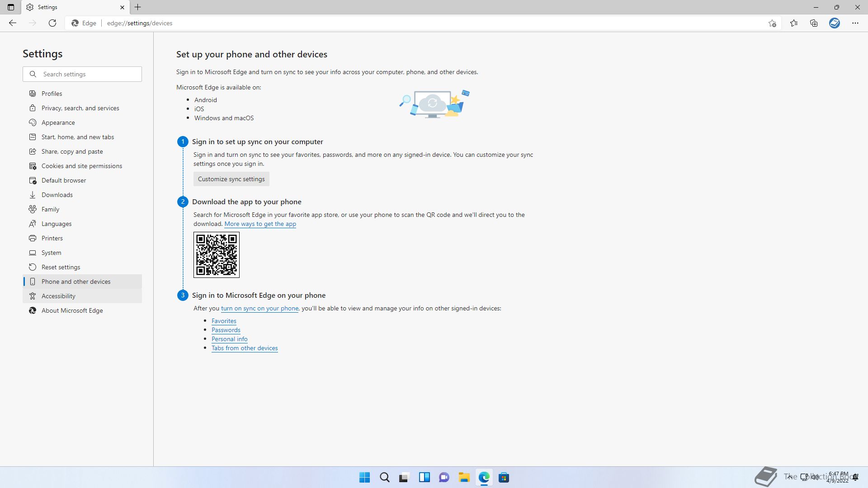Open the Collections panel
Image resolution: width=868 pixels, height=488 pixels.
pos(814,23)
